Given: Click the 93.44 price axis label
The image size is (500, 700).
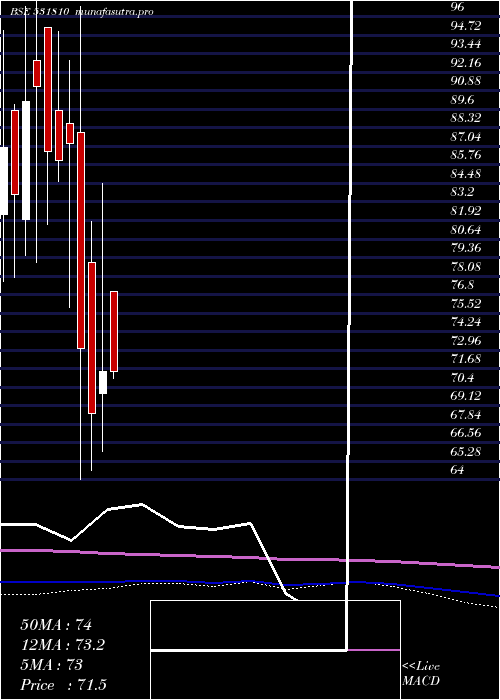Looking at the screenshot, I should click(x=466, y=44).
